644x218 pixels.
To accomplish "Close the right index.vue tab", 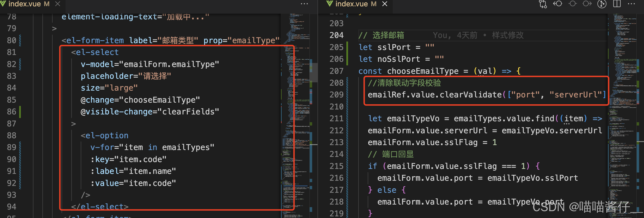I will [x=384, y=4].
